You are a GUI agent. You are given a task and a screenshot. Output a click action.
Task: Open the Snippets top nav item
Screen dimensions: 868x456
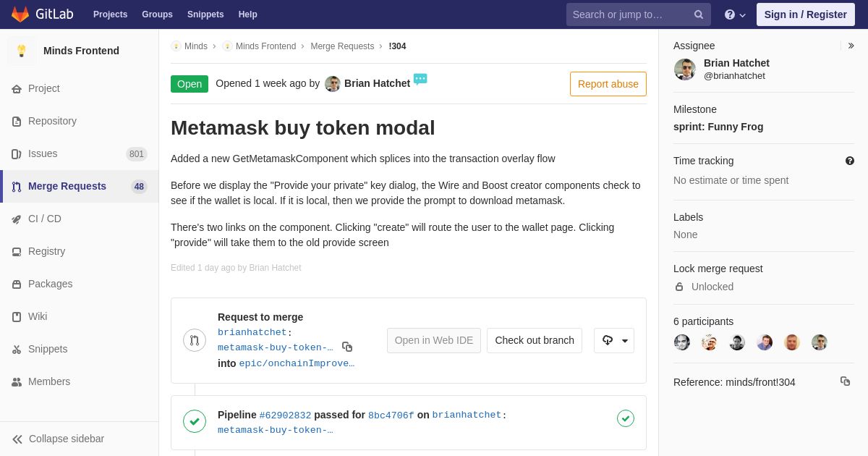click(x=205, y=14)
